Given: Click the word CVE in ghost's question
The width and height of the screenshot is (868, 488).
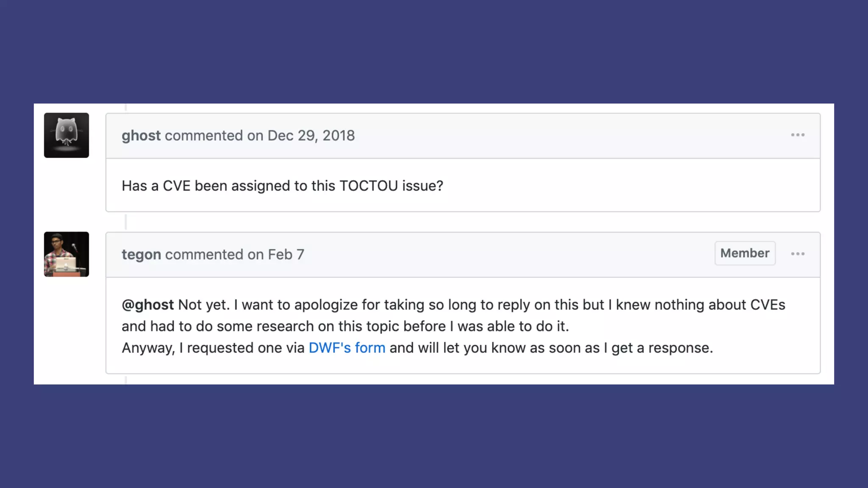Looking at the screenshot, I should (x=177, y=186).
